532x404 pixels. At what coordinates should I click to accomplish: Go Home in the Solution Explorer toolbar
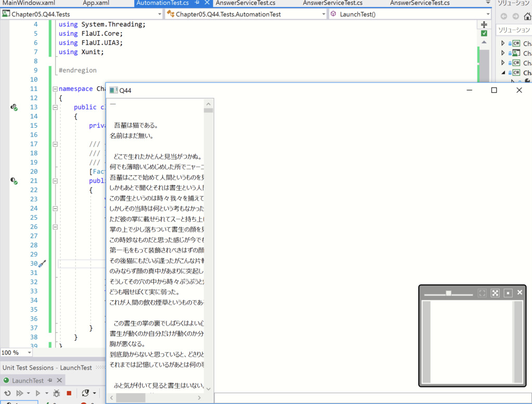(528, 16)
